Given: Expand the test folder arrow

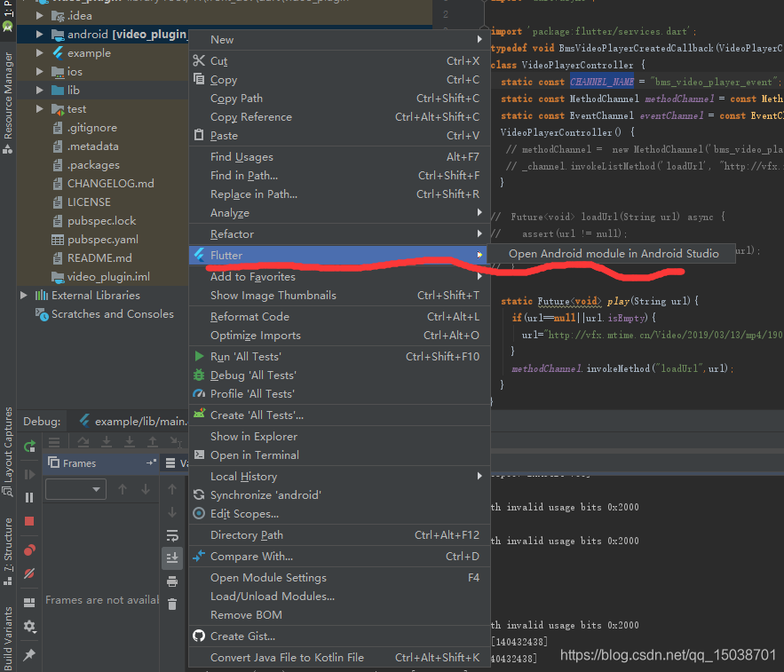Looking at the screenshot, I should click(x=39, y=109).
